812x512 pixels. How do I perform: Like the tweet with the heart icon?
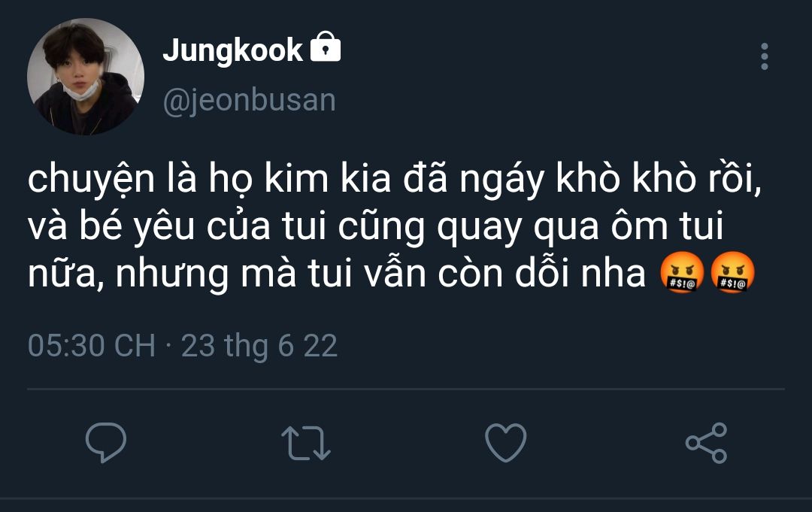coord(506,442)
